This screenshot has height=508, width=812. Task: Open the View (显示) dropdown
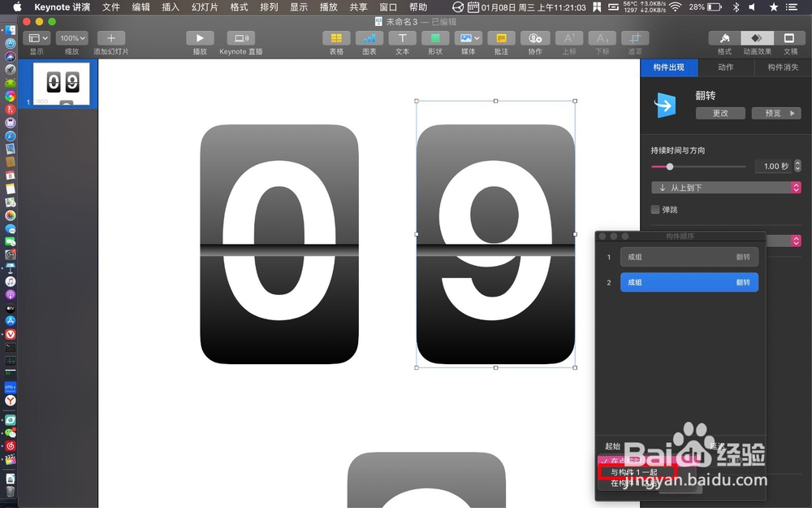tap(37, 38)
